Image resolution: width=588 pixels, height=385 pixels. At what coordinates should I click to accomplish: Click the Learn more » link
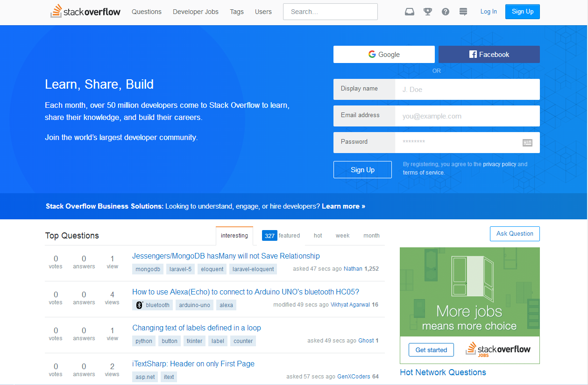point(344,206)
